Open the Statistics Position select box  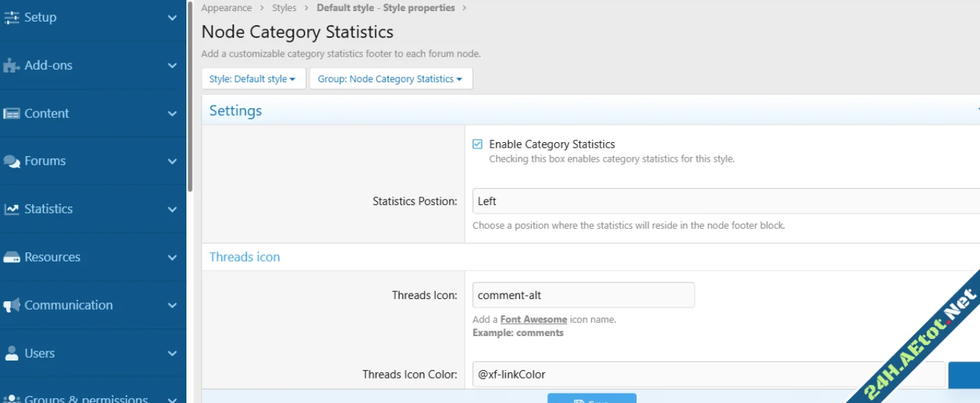pyautogui.click(x=726, y=201)
